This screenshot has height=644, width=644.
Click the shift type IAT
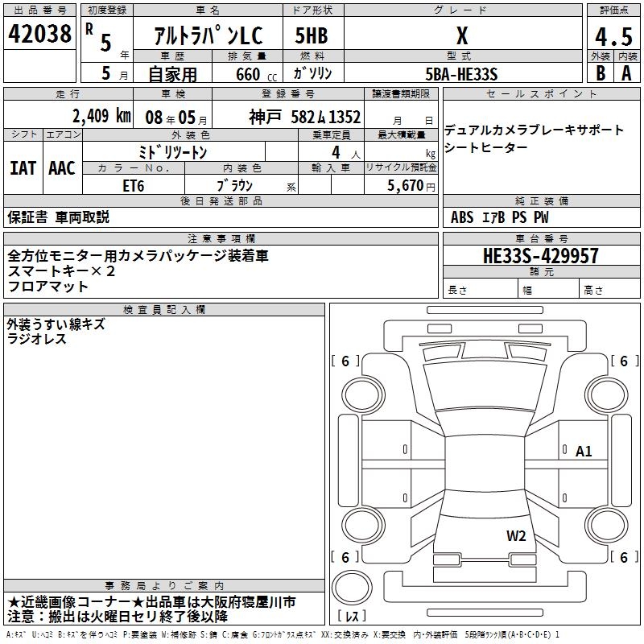pyautogui.click(x=23, y=167)
